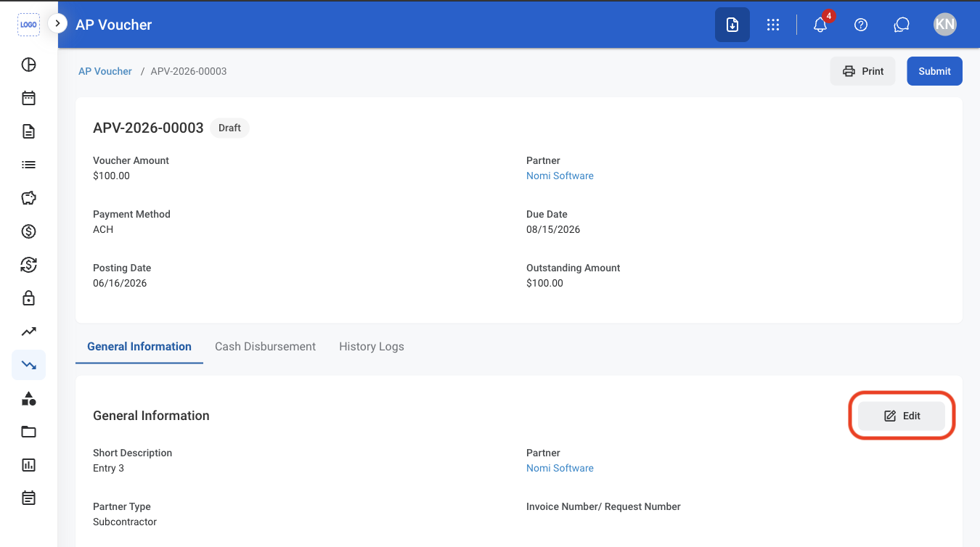980x547 pixels.
Task: Click the Payment Method value ACH
Action: click(x=103, y=229)
